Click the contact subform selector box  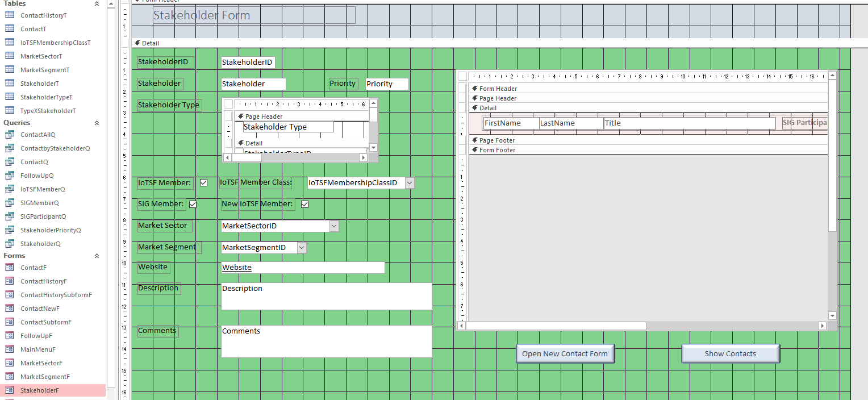click(462, 76)
